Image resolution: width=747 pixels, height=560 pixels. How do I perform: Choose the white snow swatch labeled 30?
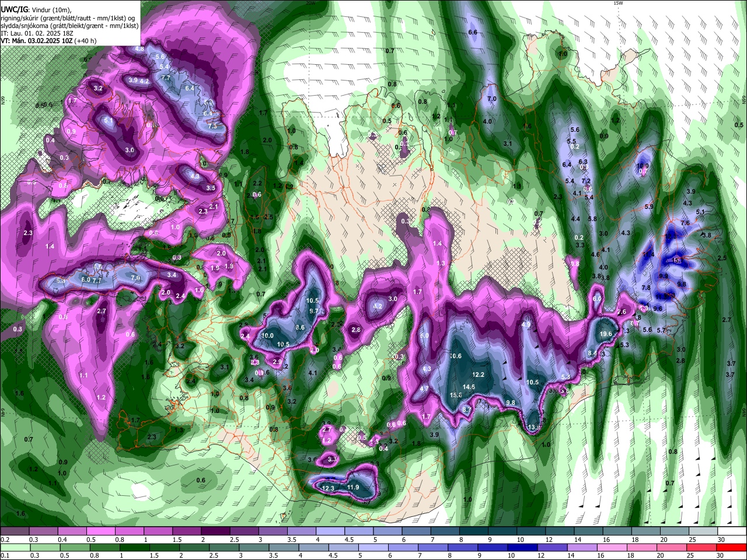pyautogui.click(x=732, y=531)
